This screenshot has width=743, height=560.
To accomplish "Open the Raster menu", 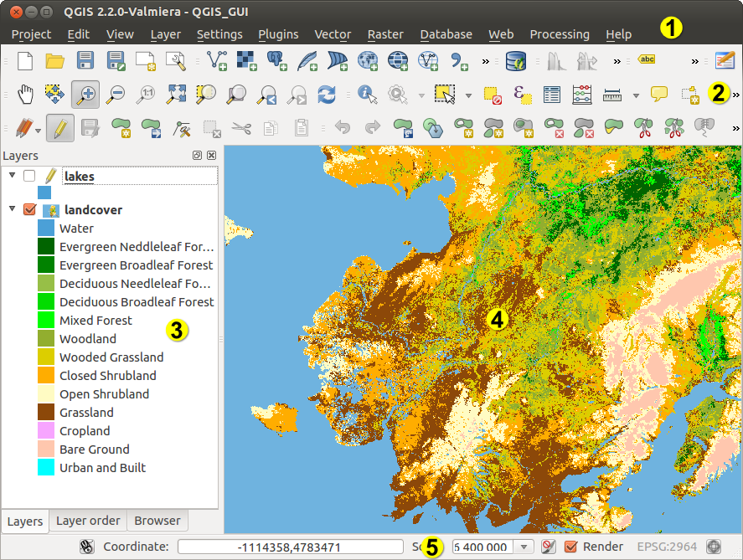I will pyautogui.click(x=385, y=34).
